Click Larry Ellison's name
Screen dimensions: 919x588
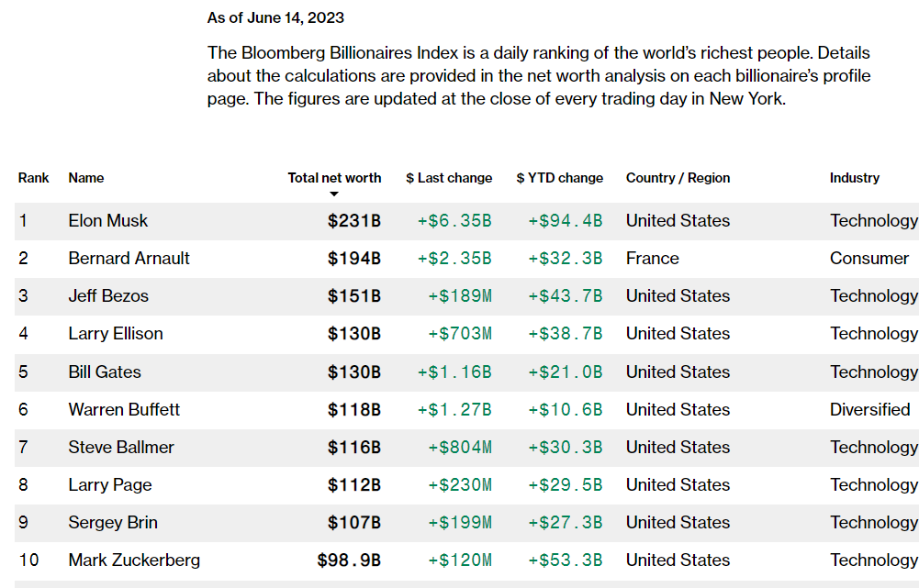coord(116,334)
